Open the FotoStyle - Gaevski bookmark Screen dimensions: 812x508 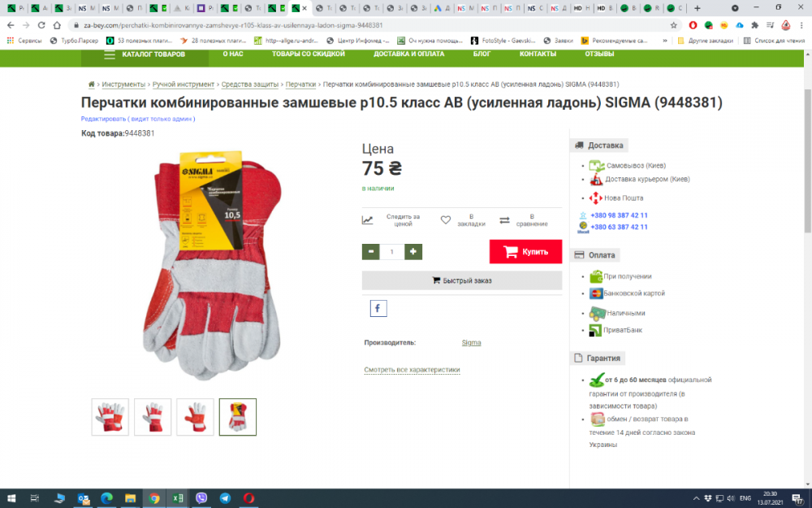click(x=503, y=41)
